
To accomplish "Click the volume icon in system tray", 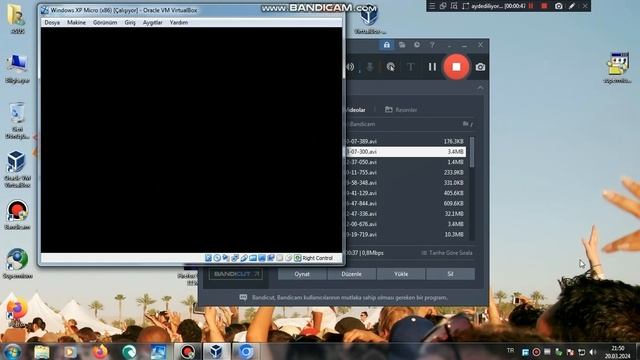I will point(593,352).
